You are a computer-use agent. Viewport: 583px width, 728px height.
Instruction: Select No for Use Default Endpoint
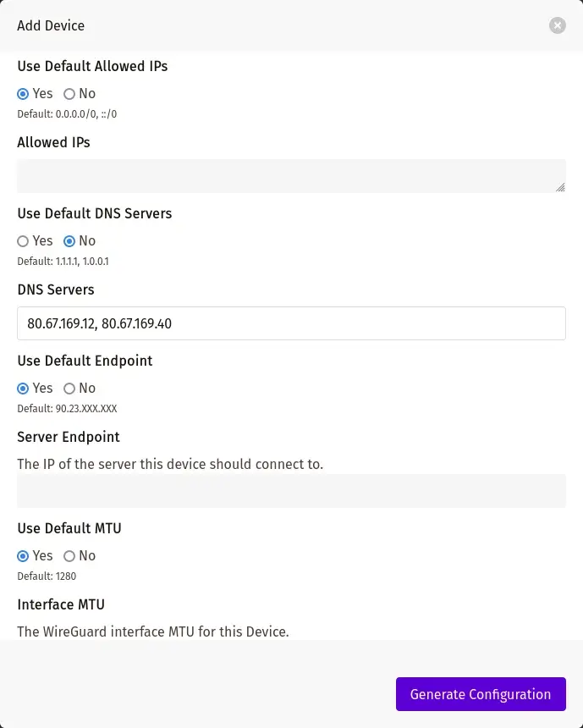click(x=69, y=389)
